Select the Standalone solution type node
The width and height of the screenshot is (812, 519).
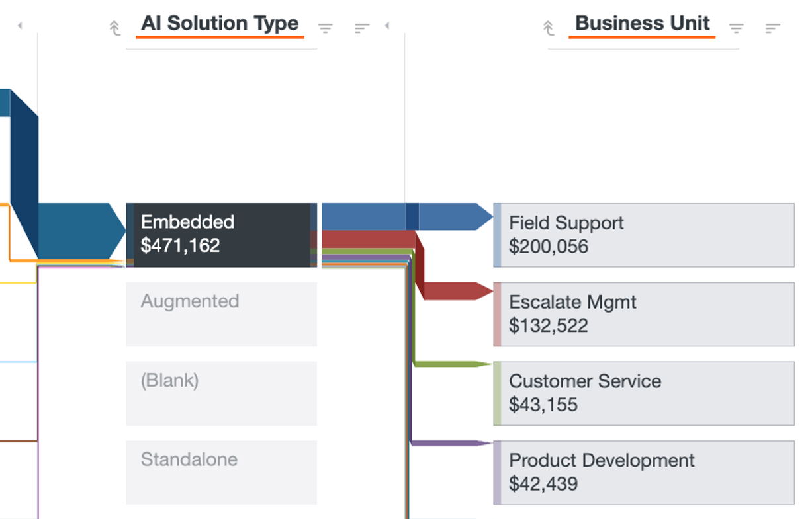(x=221, y=472)
